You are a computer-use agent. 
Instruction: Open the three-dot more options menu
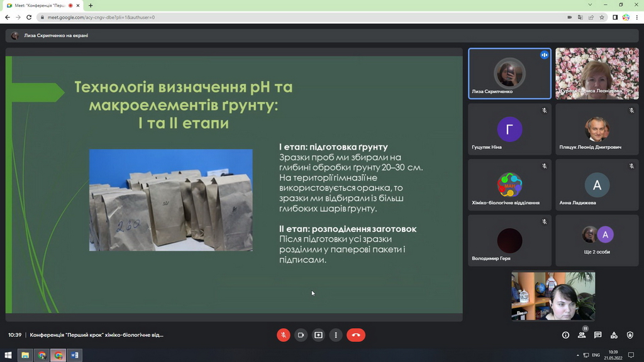coord(336,335)
